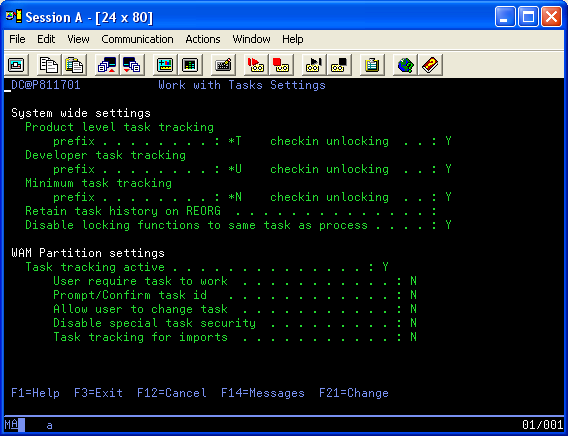568x436 pixels.
Task: Open the Edit menu
Action: point(46,39)
